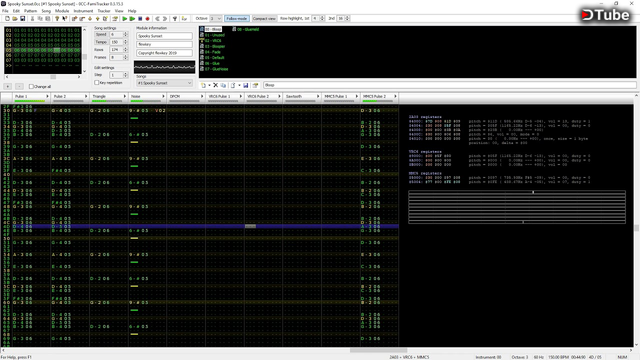The height and width of the screenshot is (360, 640).
Task: Cut selection using scissors toolbar icon
Action: point(32,19)
